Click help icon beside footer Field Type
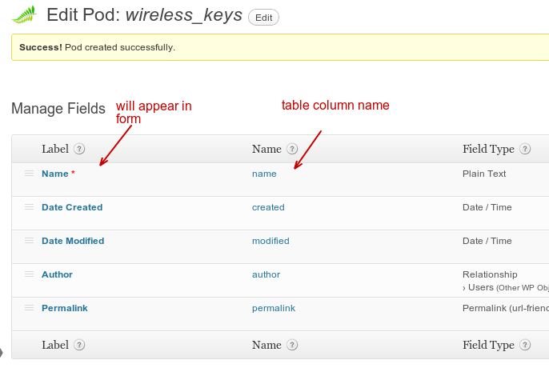 pyautogui.click(x=525, y=345)
